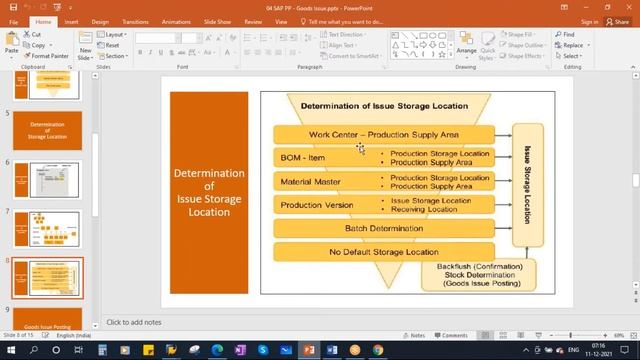Open Microsoft Edge from the taskbar
The image size is (640, 360).
coord(217,350)
